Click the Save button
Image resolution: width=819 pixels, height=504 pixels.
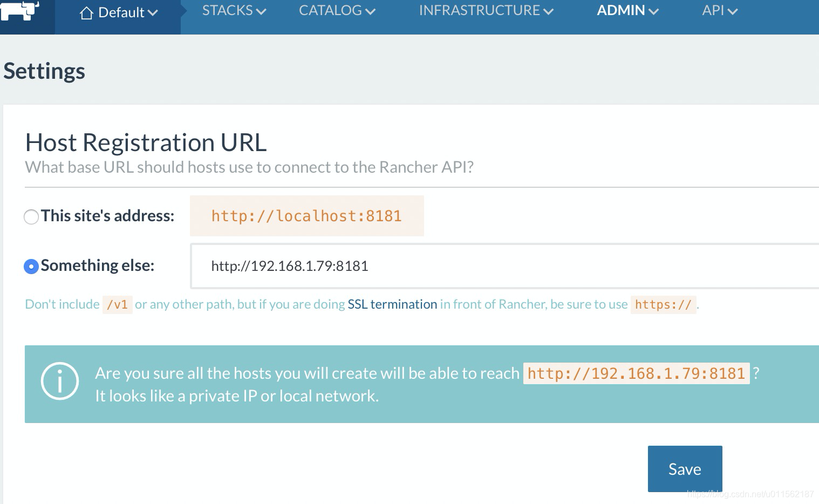pyautogui.click(x=685, y=469)
